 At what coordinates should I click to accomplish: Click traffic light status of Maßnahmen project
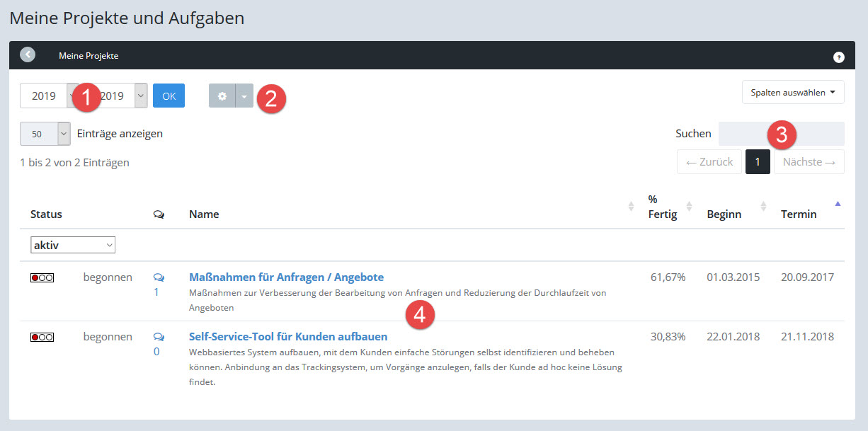pyautogui.click(x=42, y=278)
